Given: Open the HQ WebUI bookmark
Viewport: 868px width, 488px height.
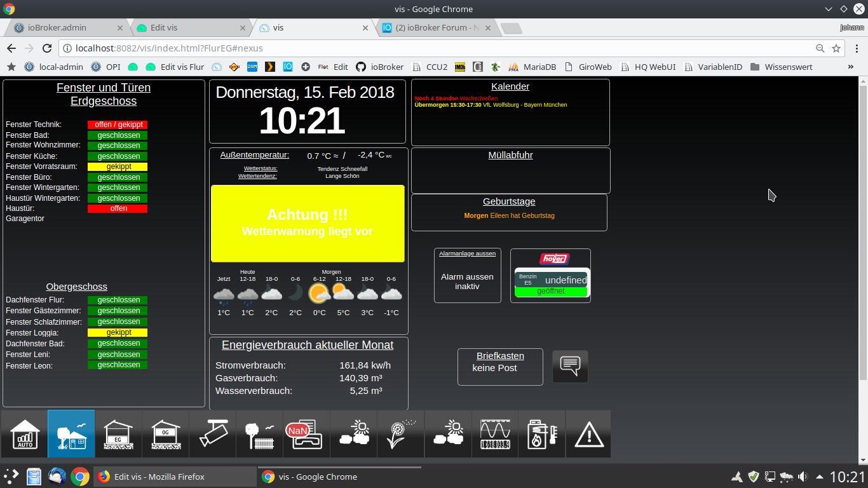Looking at the screenshot, I should click(x=648, y=67).
